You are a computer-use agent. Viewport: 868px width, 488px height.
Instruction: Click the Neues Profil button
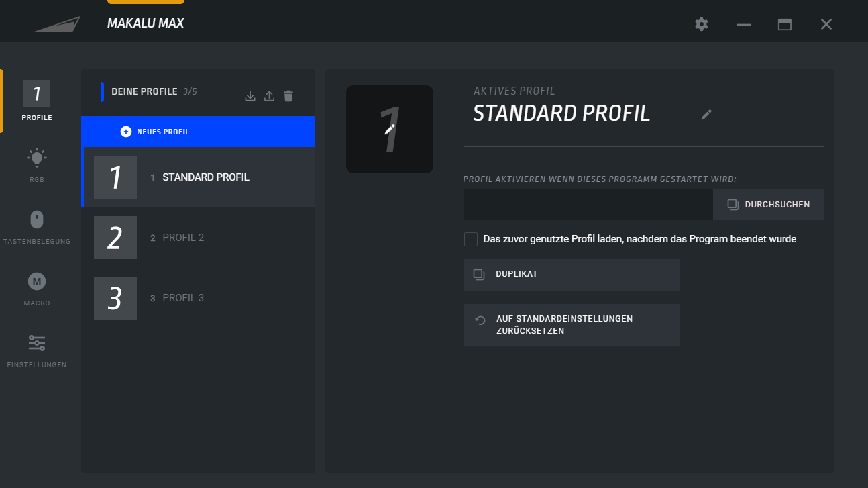[x=199, y=132]
